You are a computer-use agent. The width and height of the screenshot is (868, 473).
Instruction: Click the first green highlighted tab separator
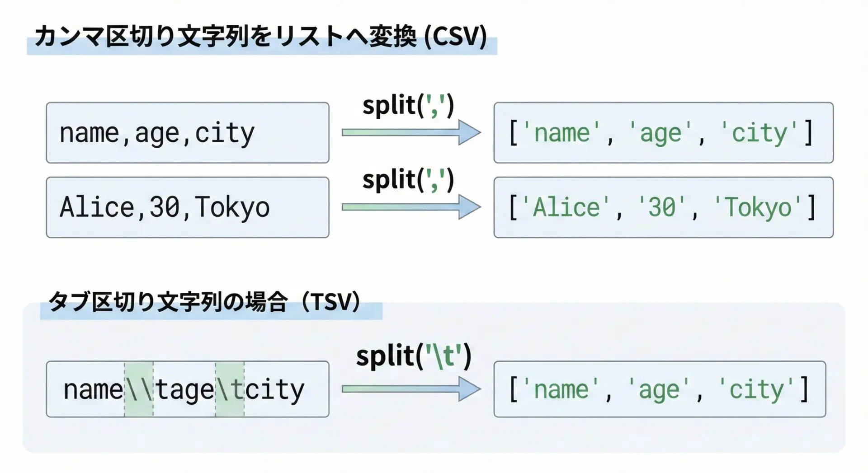[139, 389]
